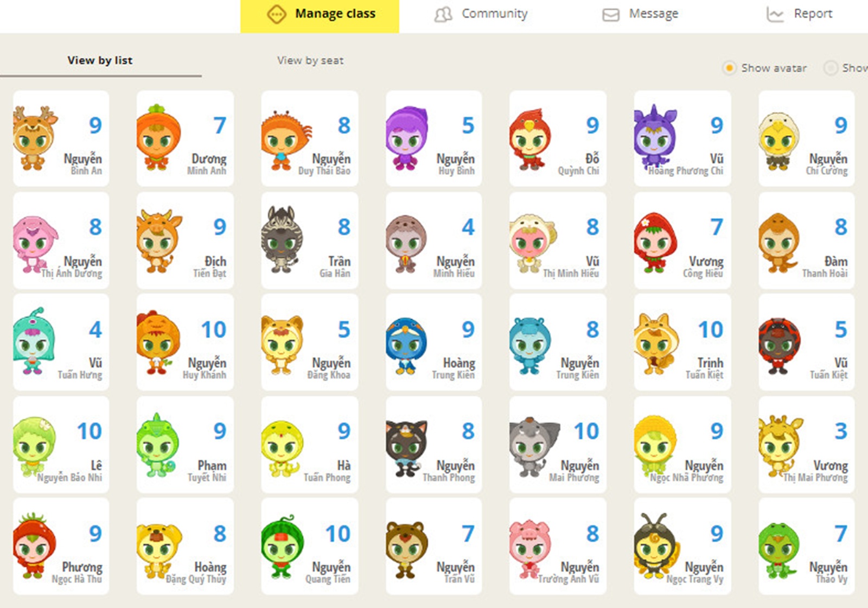The height and width of the screenshot is (608, 868).
Task: Click the bee avatar of Nguyễn Ngọc Trang Vy
Action: pyautogui.click(x=656, y=547)
